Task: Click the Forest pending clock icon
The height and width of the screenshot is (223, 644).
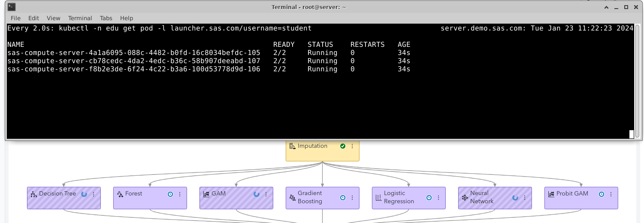Action: (170, 194)
